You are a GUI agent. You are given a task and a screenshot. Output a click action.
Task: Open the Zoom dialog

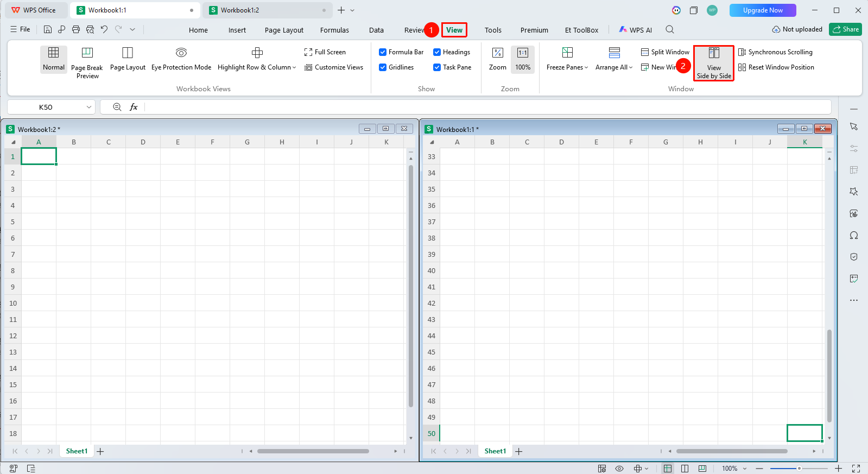(x=498, y=59)
